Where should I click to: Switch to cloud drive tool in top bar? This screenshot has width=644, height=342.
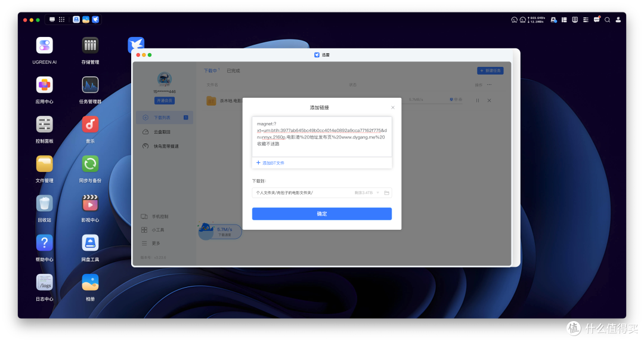(x=76, y=19)
